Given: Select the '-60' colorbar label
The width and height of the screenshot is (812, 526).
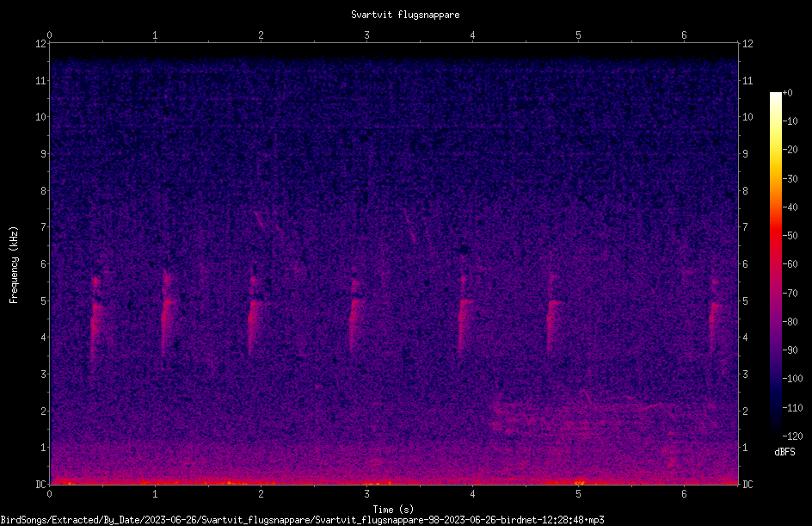Looking at the screenshot, I should pos(790,264).
